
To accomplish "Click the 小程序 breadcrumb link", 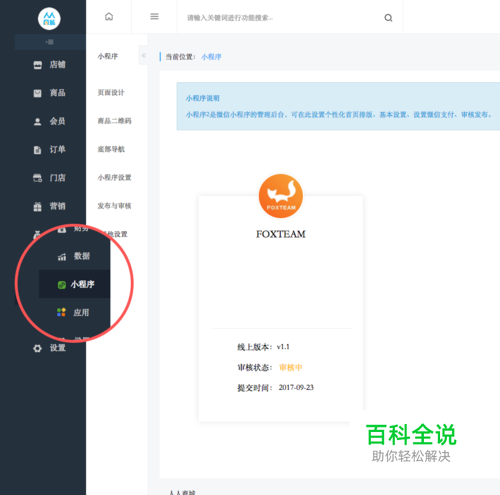I will (211, 57).
